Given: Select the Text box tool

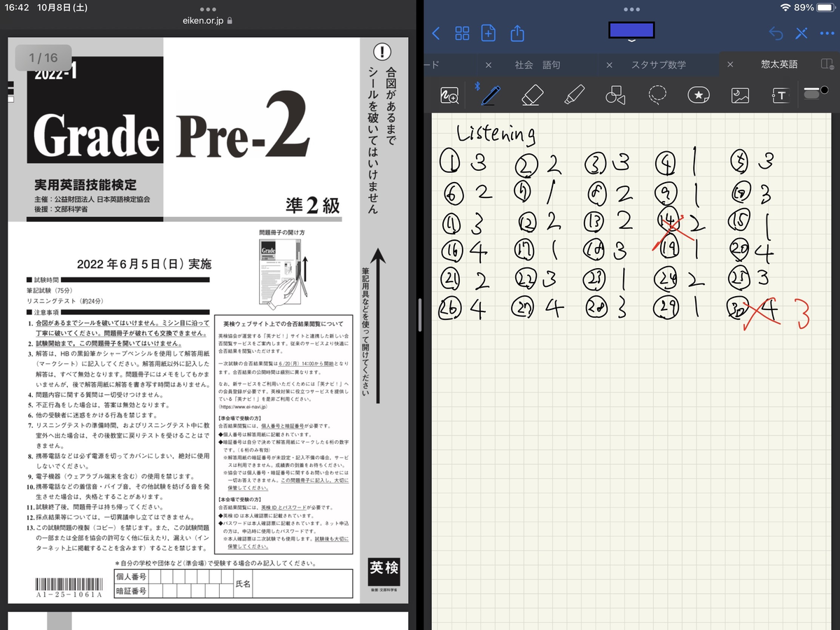Looking at the screenshot, I should point(780,95).
